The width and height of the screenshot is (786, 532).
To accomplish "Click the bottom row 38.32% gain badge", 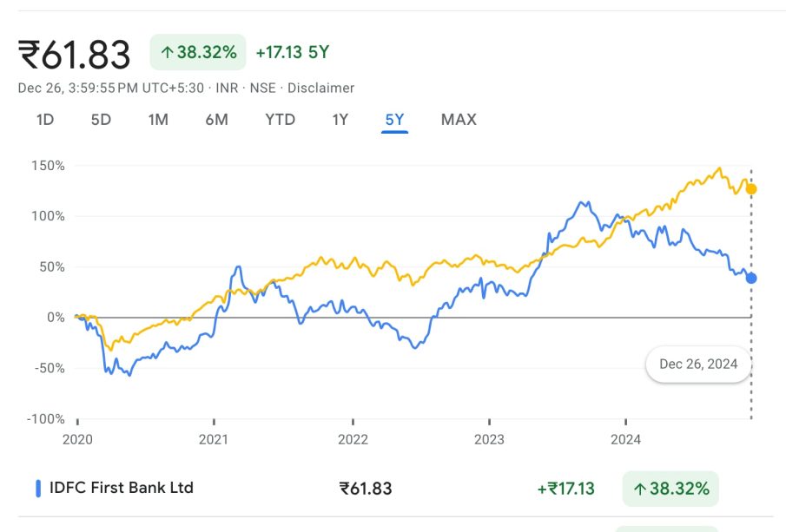I will pos(670,489).
